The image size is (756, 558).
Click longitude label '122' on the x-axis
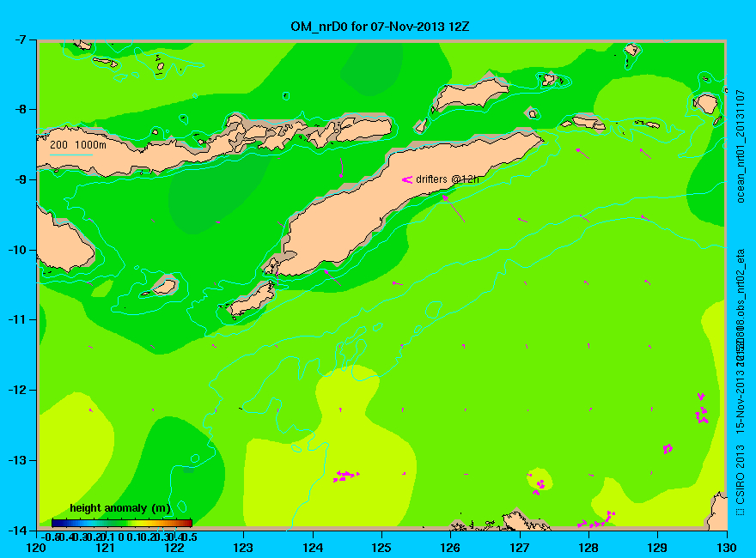[x=174, y=548]
